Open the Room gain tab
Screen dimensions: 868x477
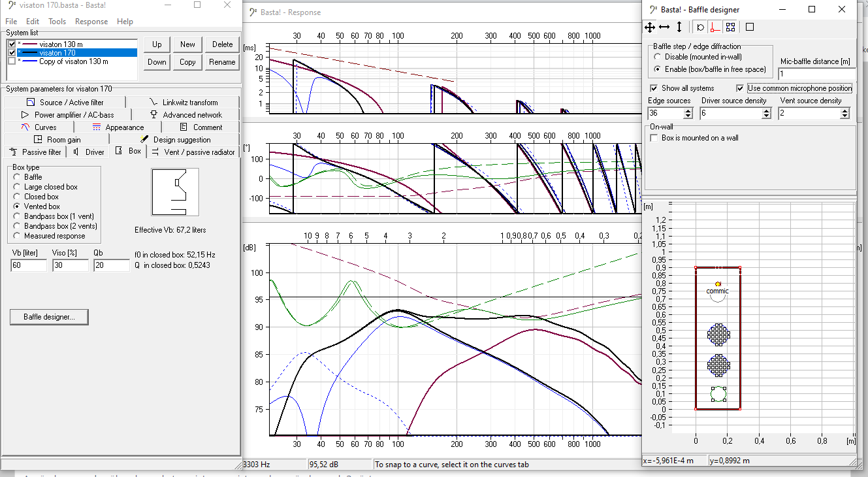[x=56, y=139]
